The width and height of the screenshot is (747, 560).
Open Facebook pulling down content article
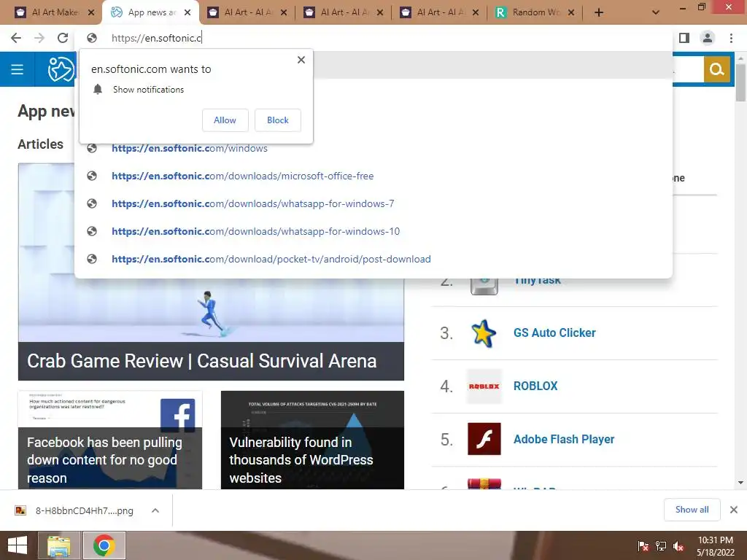[x=110, y=440]
